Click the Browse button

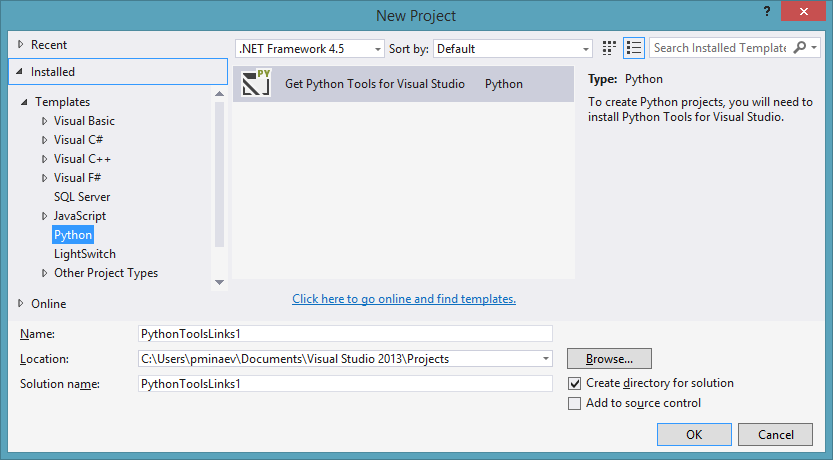609,358
